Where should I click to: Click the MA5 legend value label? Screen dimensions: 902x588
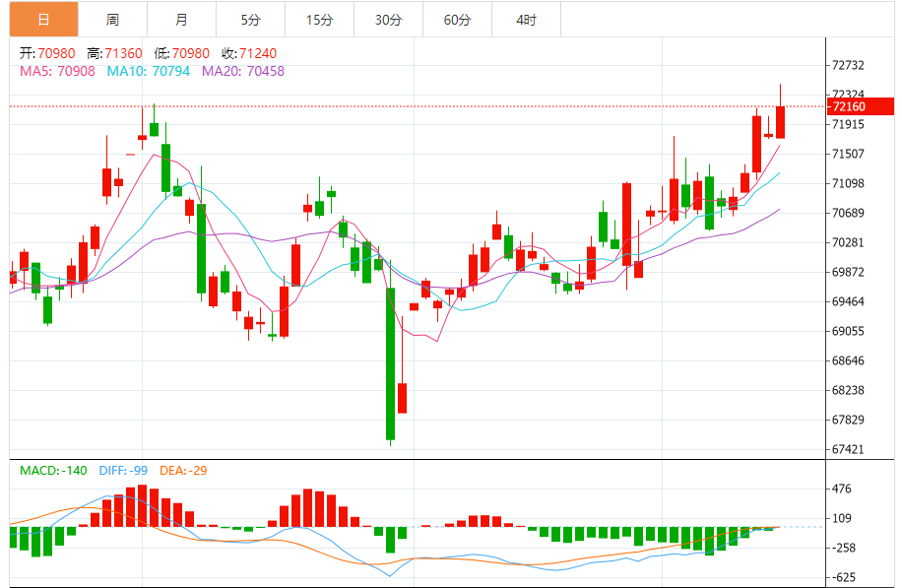point(57,71)
